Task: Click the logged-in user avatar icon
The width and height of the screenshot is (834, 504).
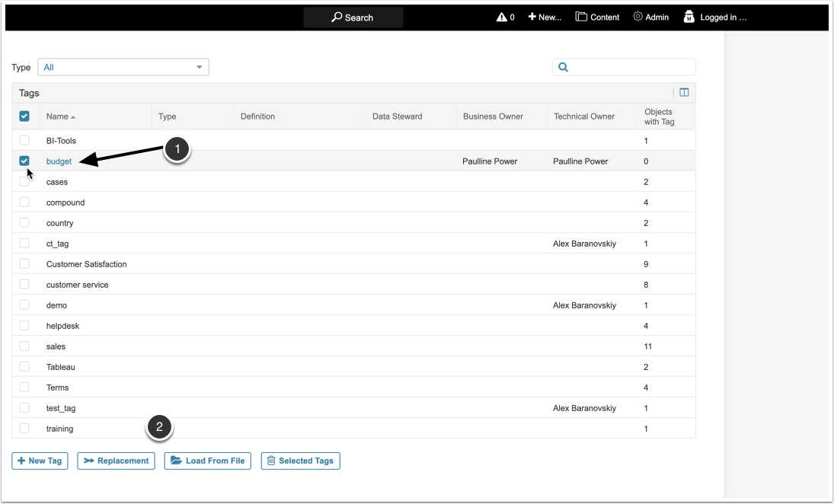Action: (689, 17)
